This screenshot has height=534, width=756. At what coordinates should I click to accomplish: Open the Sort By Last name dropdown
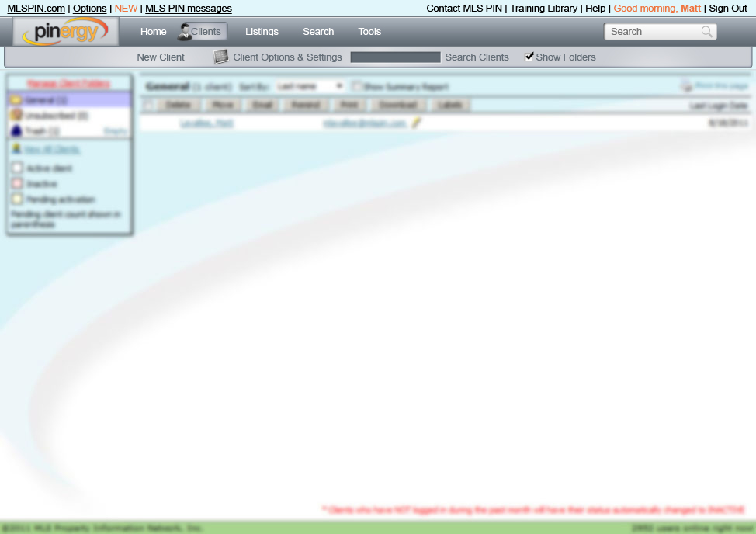click(x=310, y=86)
